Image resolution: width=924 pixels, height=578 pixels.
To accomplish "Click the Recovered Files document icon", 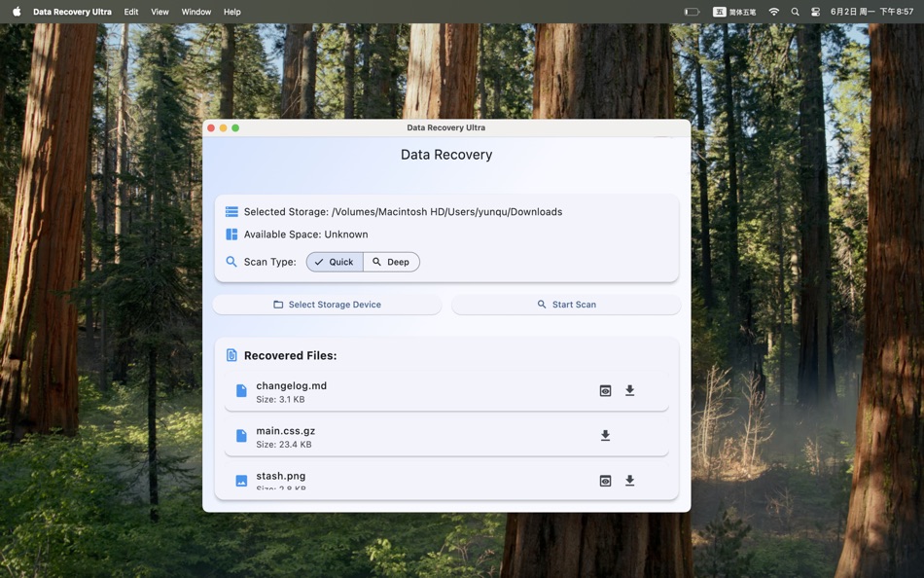I will point(231,355).
